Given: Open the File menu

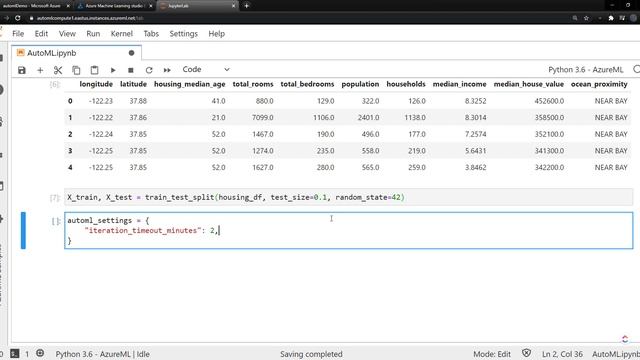Looking at the screenshot, I should (x=18, y=34).
